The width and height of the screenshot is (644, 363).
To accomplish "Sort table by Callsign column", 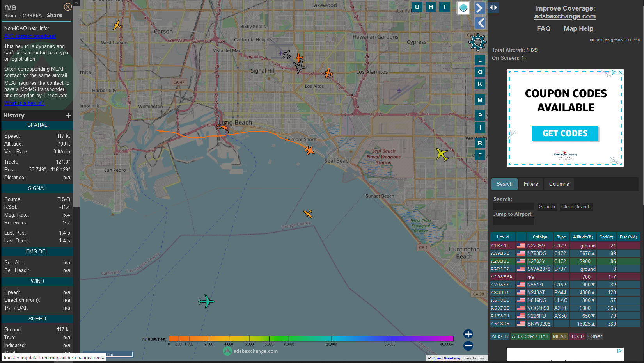I will pyautogui.click(x=540, y=237).
